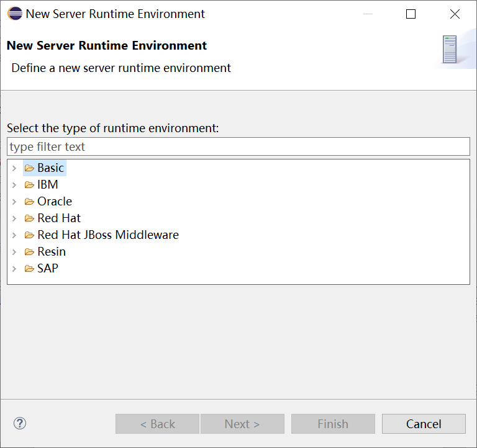
Task: Maximize the dialog window
Action: 411,14
